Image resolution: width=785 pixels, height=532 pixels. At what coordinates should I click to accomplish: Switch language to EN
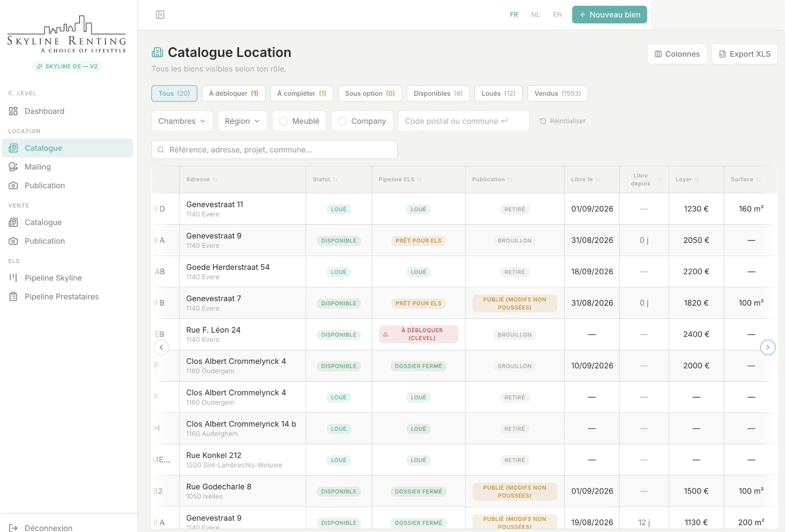tap(557, 15)
